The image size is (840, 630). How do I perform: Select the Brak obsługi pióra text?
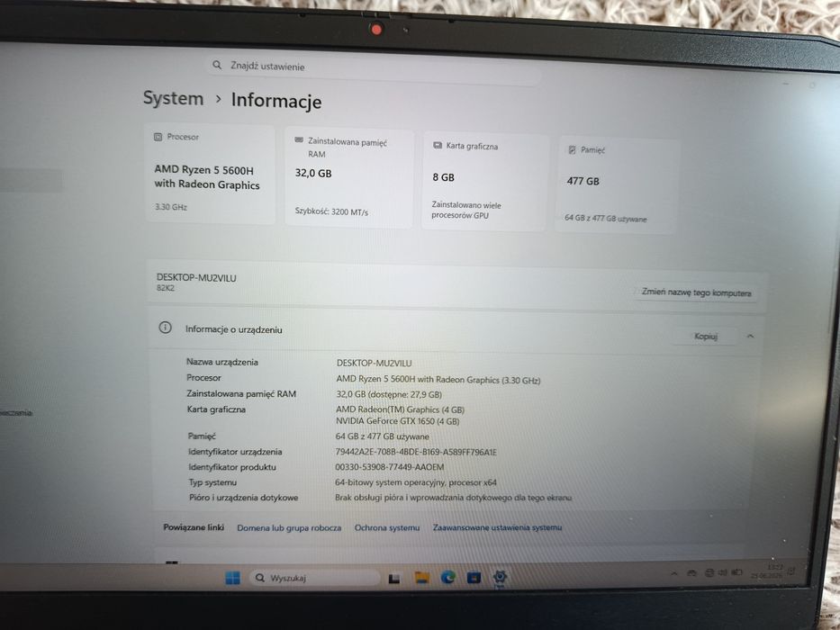point(453,498)
